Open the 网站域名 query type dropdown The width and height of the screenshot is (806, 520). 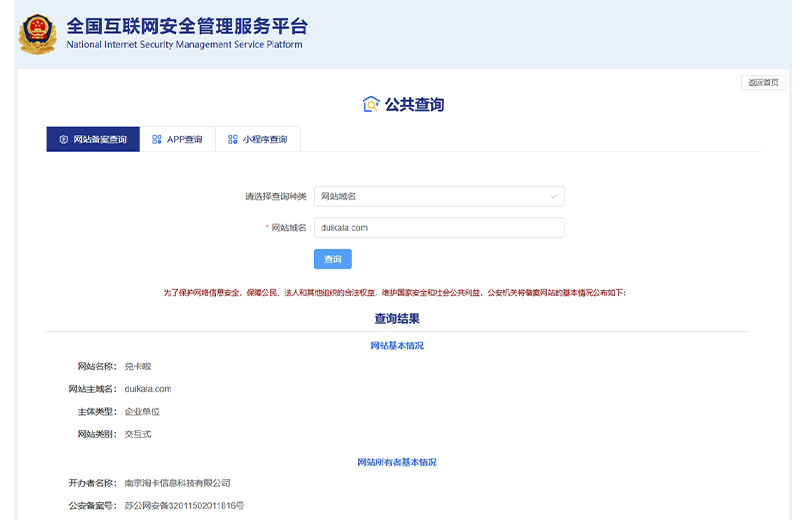click(x=439, y=196)
